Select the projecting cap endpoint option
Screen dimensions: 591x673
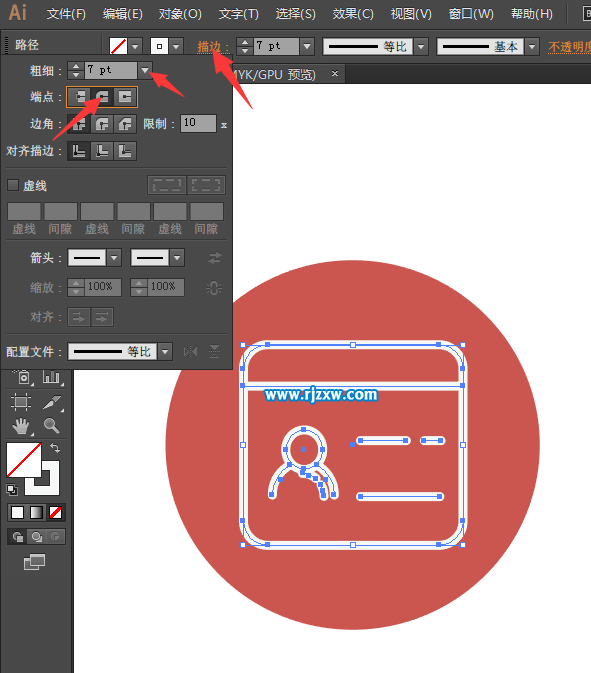(125, 97)
